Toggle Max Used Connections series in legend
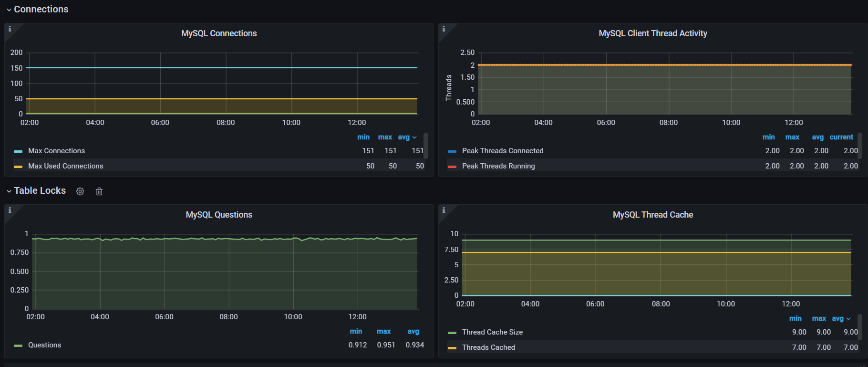The height and width of the screenshot is (367, 868). click(x=65, y=166)
